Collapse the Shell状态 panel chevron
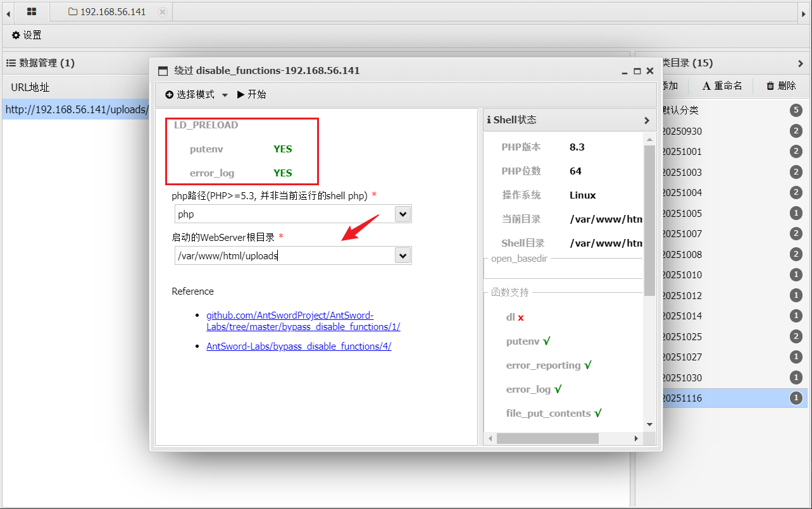The width and height of the screenshot is (812, 509). tap(646, 120)
